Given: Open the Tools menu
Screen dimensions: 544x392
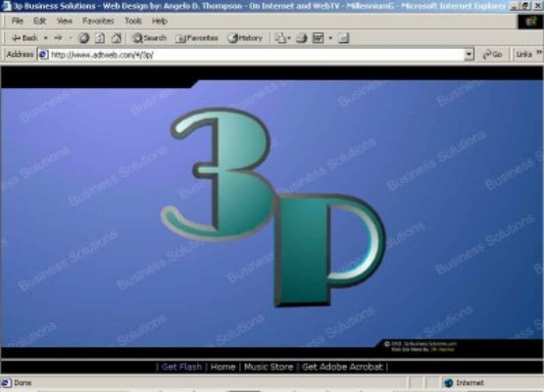Looking at the screenshot, I should tap(133, 22).
